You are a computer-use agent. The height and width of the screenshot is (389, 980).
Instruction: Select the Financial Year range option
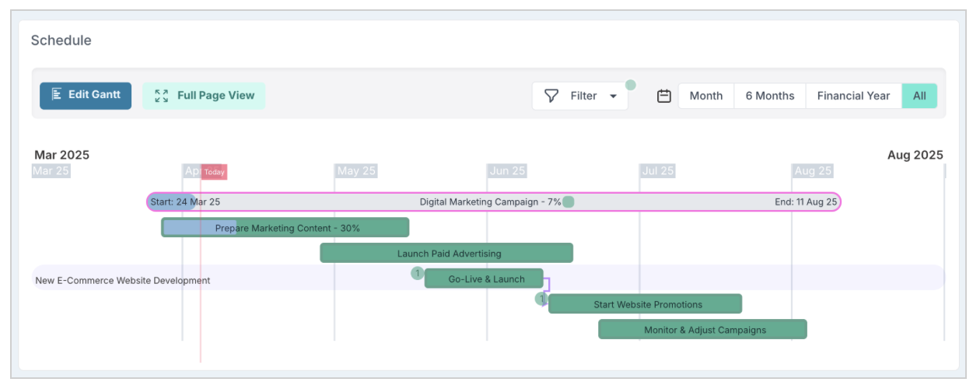click(x=853, y=96)
